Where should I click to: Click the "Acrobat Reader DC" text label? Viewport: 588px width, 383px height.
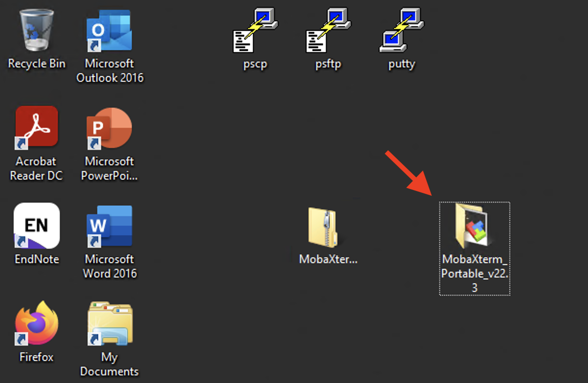click(x=37, y=168)
